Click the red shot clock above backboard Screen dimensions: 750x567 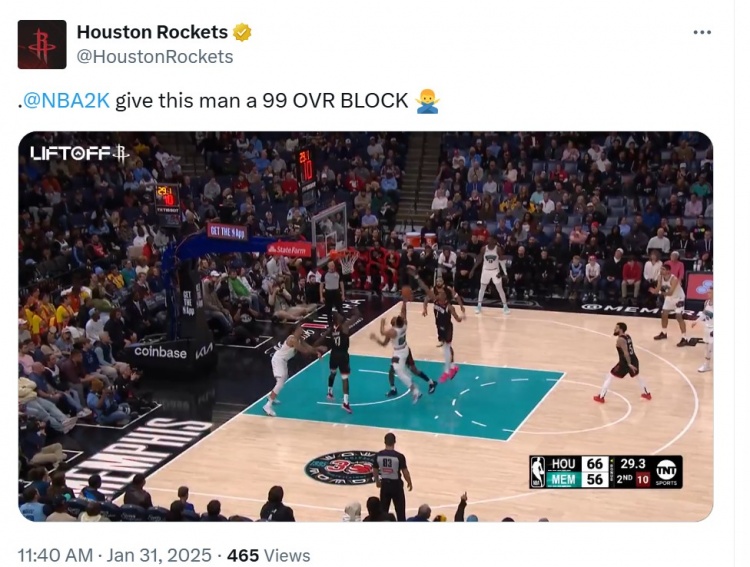pos(306,165)
